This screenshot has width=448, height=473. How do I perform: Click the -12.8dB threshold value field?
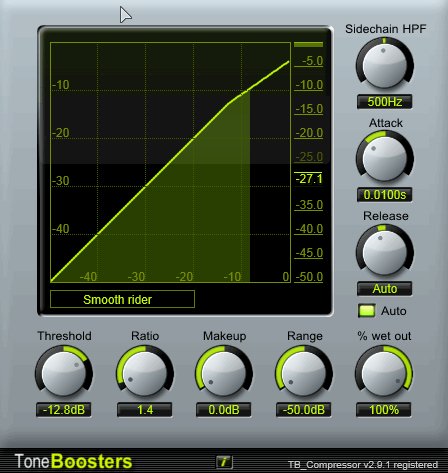point(64,410)
